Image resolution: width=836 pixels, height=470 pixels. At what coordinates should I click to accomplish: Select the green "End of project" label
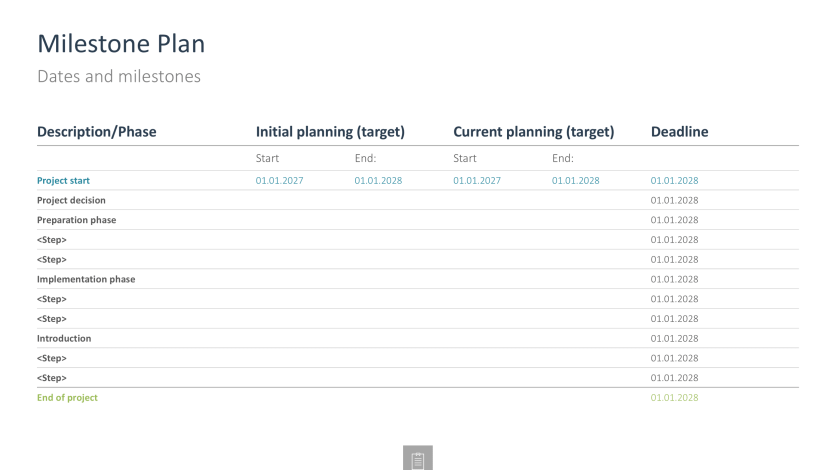(x=67, y=398)
